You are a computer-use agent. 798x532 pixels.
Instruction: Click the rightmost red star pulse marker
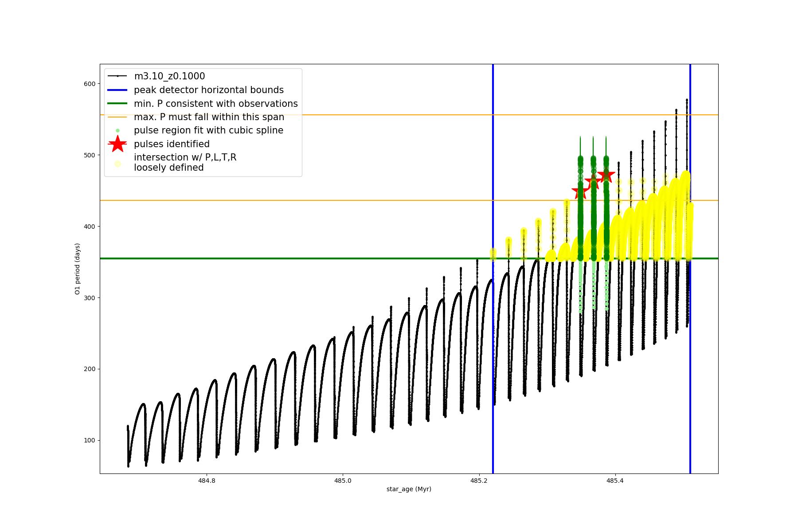coord(606,175)
